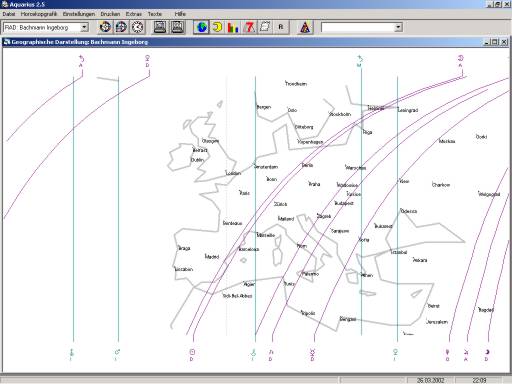
Task: Expand the RAD Bachmann Ingeborg dropdown
Action: (x=84, y=27)
